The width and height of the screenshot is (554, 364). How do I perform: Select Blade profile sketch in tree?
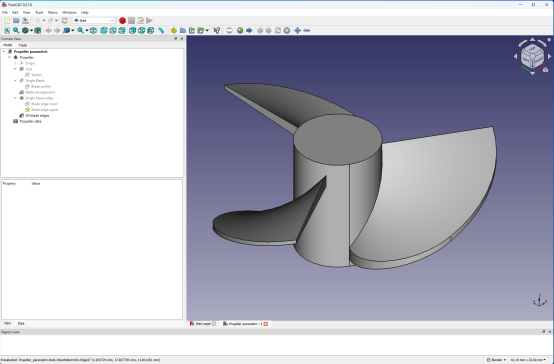(x=41, y=87)
